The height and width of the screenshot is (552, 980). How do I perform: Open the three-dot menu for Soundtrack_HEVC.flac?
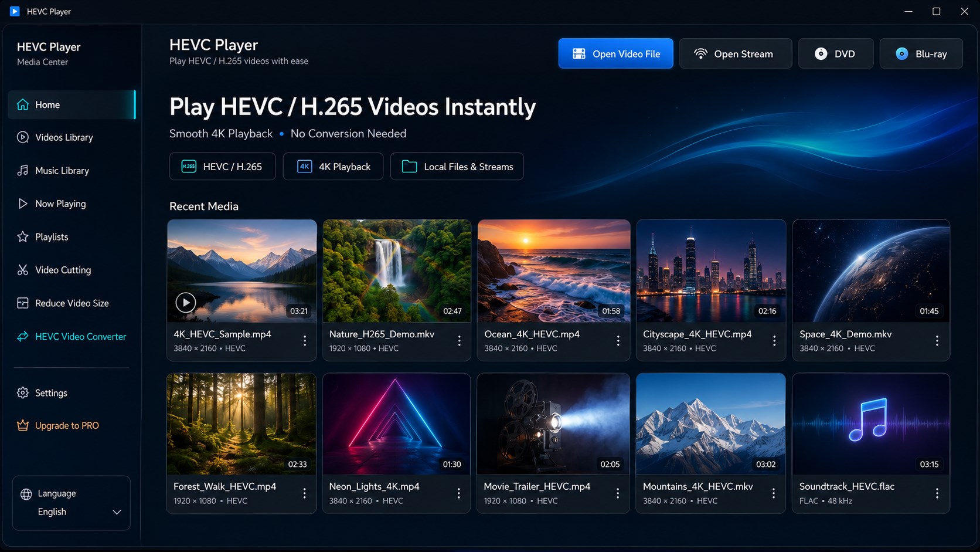[x=937, y=493]
